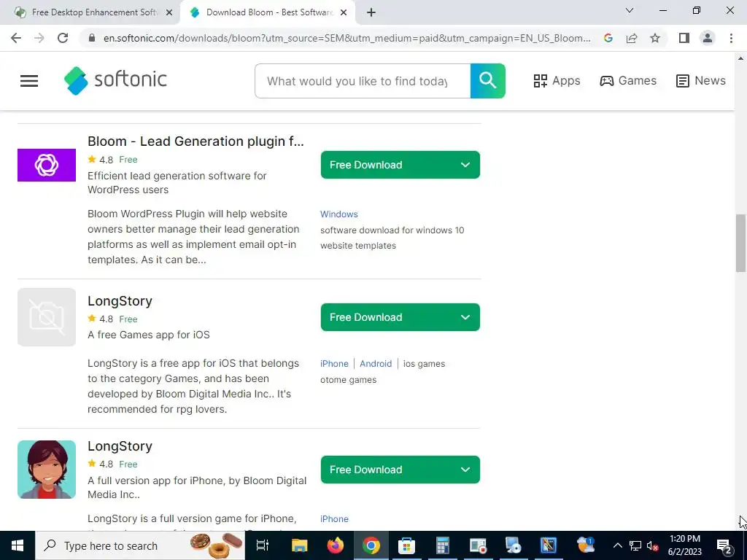Open a new browser tab
The width and height of the screenshot is (747, 560).
(x=371, y=12)
